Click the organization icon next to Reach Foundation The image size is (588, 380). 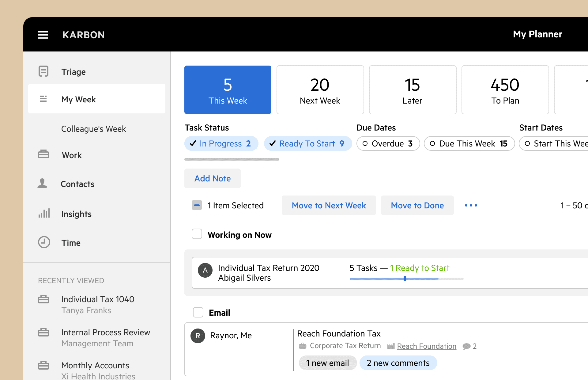[391, 346]
